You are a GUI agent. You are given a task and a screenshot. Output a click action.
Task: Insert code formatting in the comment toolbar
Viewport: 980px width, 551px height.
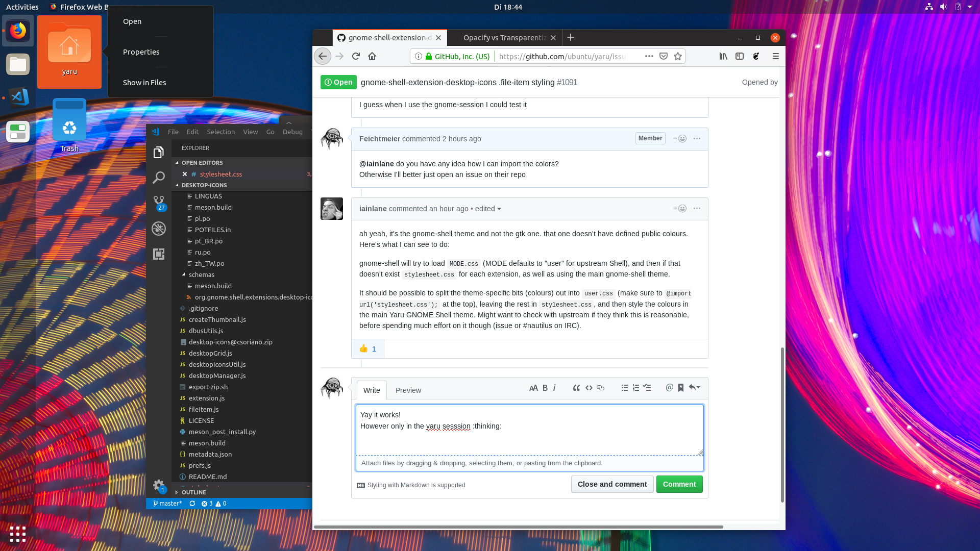point(589,388)
